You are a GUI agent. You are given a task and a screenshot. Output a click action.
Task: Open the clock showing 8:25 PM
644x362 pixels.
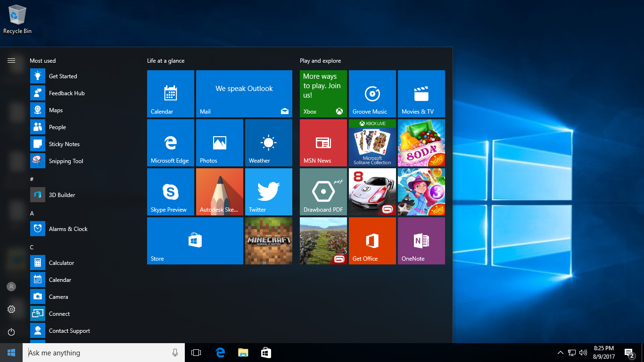603,353
